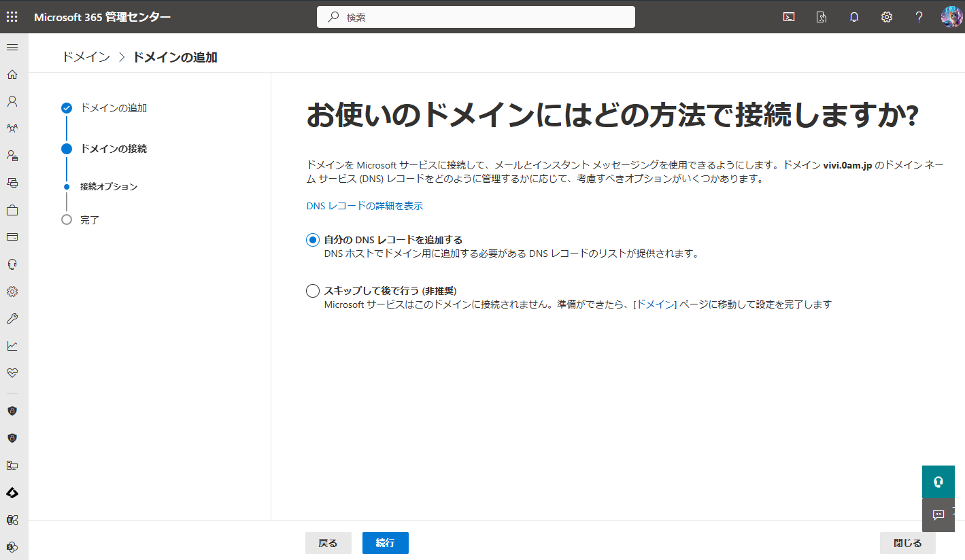This screenshot has height=560, width=965.
Task: Open help question mark
Action: click(x=919, y=17)
